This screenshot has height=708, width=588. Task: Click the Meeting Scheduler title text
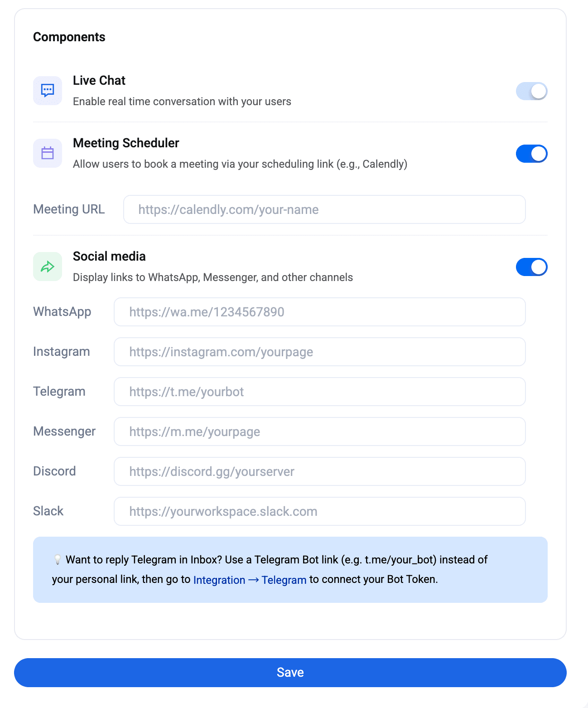pyautogui.click(x=126, y=143)
